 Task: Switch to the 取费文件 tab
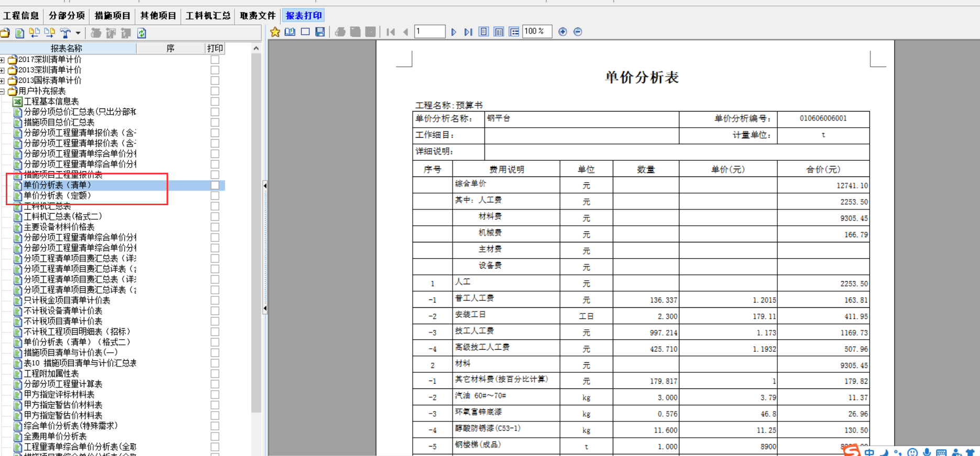[x=258, y=16]
